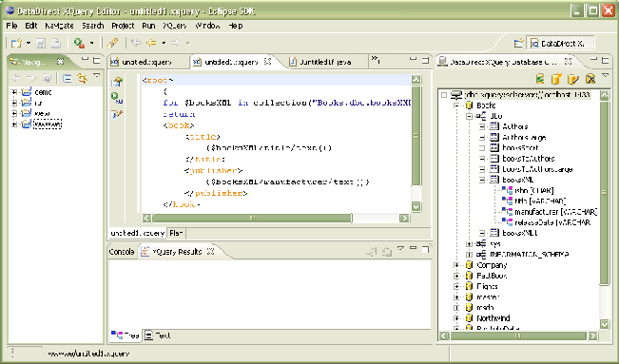Image resolution: width=619 pixels, height=364 pixels.
Task: Click the editor's horizontal scrollbar thumb
Action: click(252, 218)
